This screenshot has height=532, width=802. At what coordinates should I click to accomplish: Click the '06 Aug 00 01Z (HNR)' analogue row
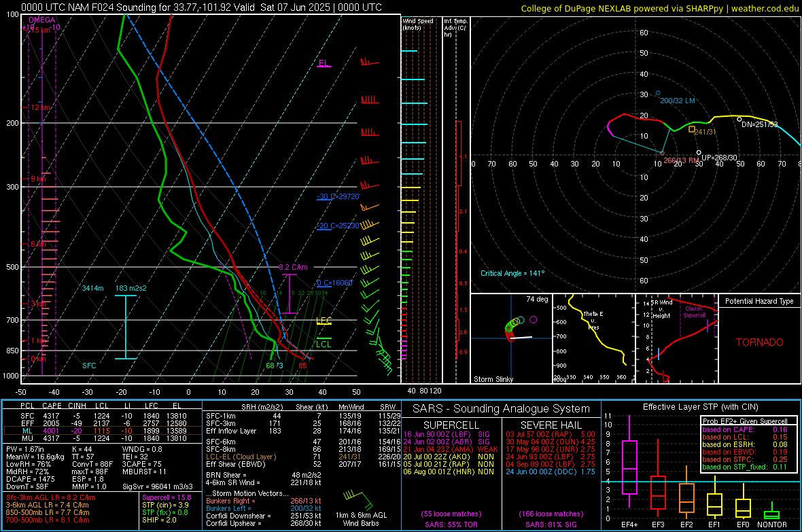point(449,472)
